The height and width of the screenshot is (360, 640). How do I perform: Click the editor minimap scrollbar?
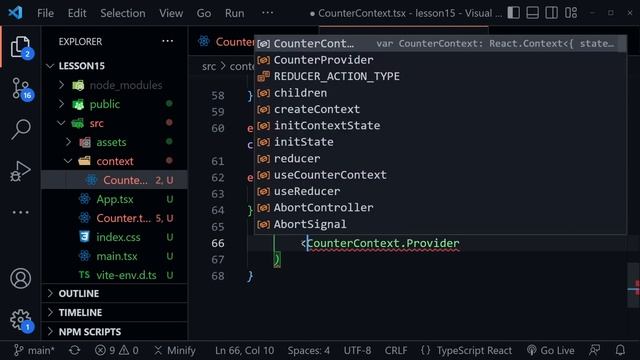pyautogui.click(x=633, y=285)
